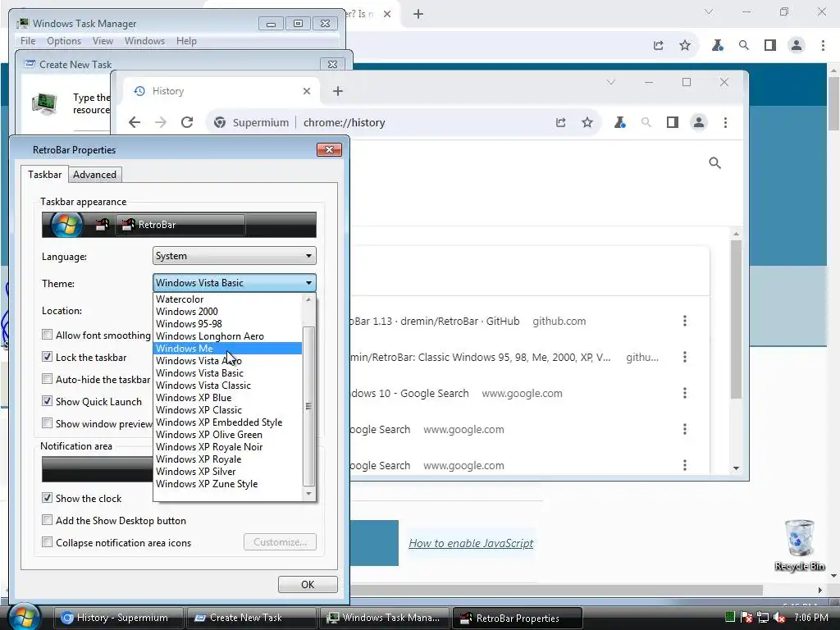Click the search history magnifier icon
Screen dimensions: 840x630
click(714, 163)
